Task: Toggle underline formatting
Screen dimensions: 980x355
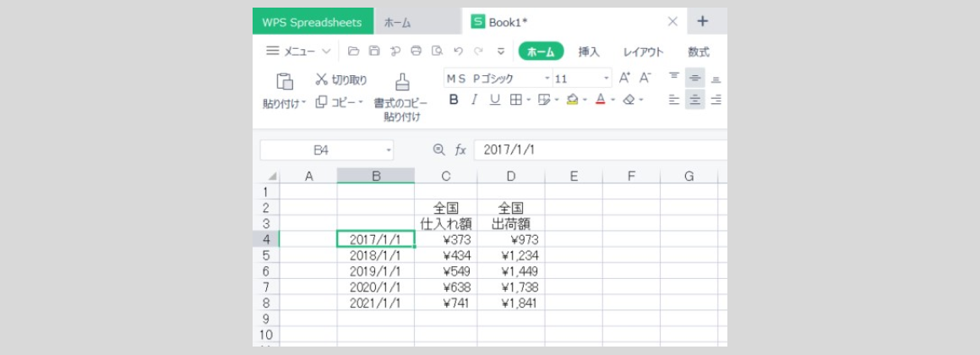Action: (494, 100)
